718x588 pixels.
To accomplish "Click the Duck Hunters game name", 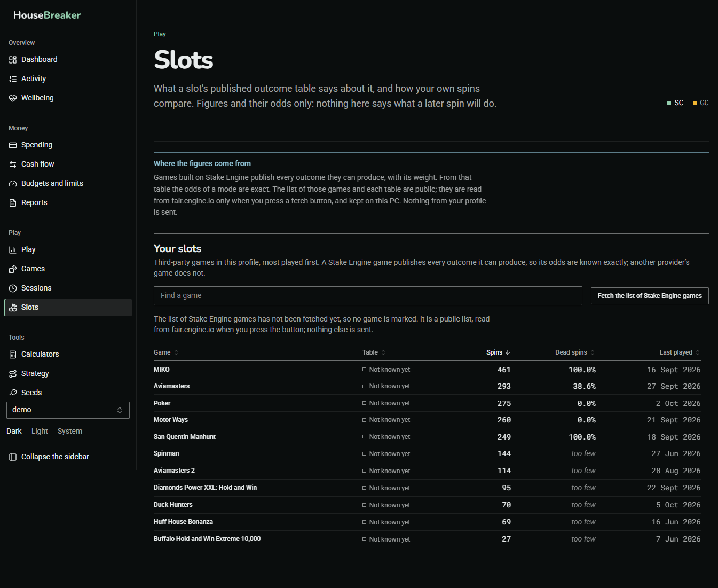I will click(x=173, y=505).
